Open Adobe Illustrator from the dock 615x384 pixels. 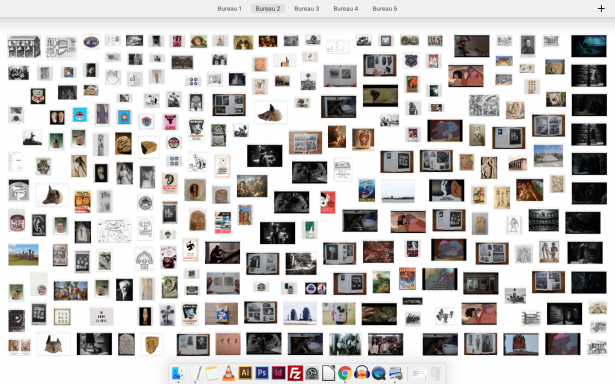pos(245,373)
